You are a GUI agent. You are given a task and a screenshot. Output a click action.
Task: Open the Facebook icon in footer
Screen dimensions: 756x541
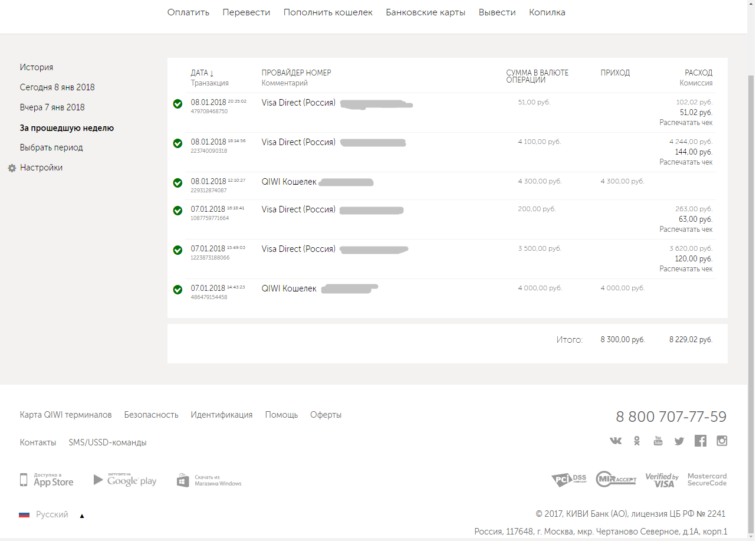click(701, 441)
